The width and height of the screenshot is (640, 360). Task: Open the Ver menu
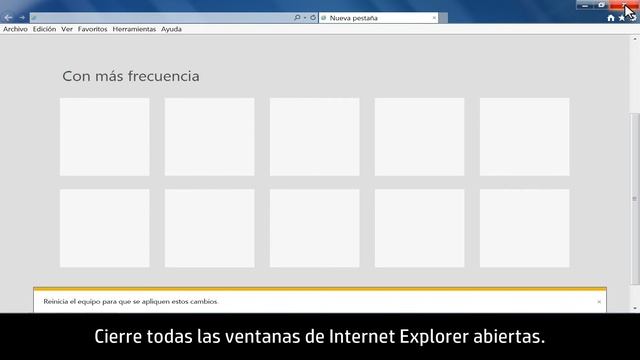(x=67, y=29)
